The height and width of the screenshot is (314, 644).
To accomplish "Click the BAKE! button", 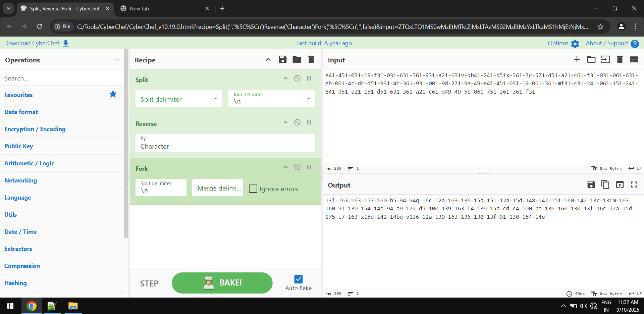I will point(222,283).
